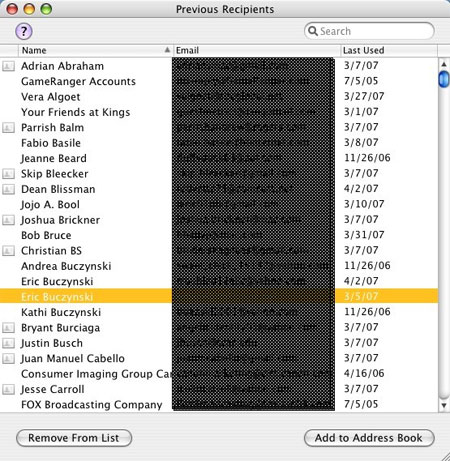This screenshot has height=461, width=450.
Task: Click the address card icon beside Adrian Abraham
Action: pyautogui.click(x=8, y=66)
